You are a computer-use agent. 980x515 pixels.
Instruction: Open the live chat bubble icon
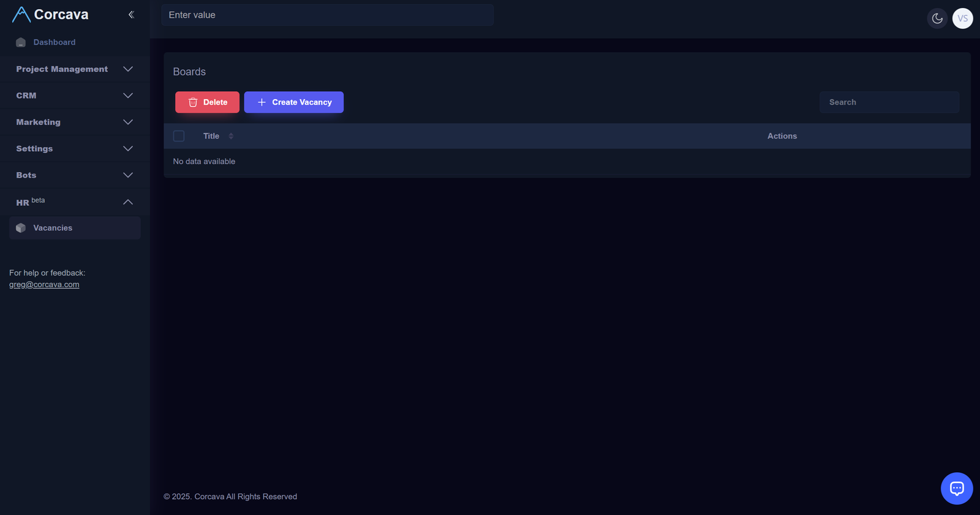[x=956, y=488]
